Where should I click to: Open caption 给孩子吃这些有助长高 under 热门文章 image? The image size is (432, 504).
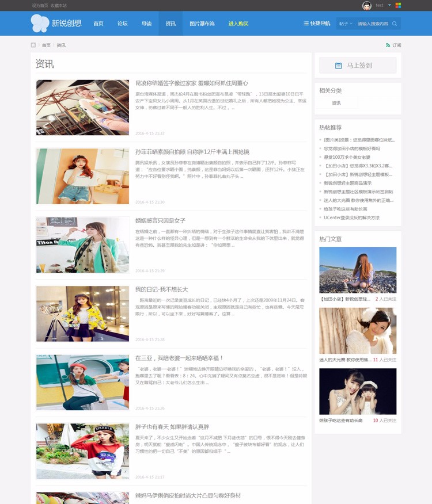(341, 421)
